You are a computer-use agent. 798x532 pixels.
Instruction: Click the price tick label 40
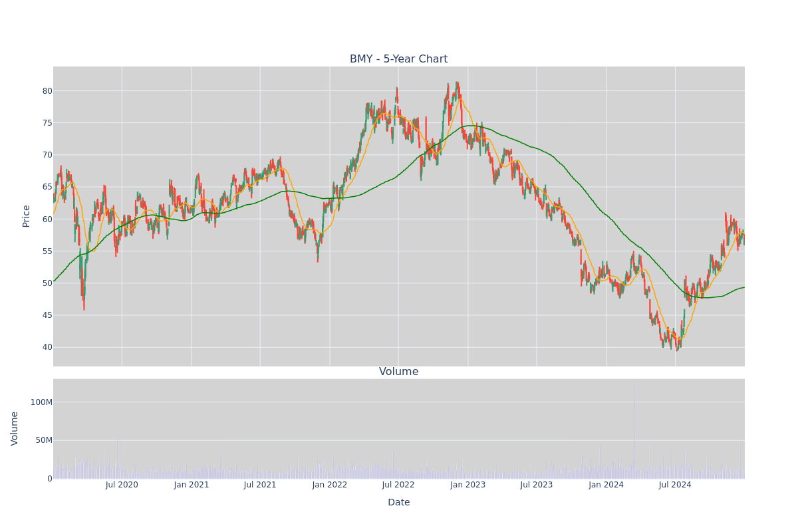click(x=47, y=347)
